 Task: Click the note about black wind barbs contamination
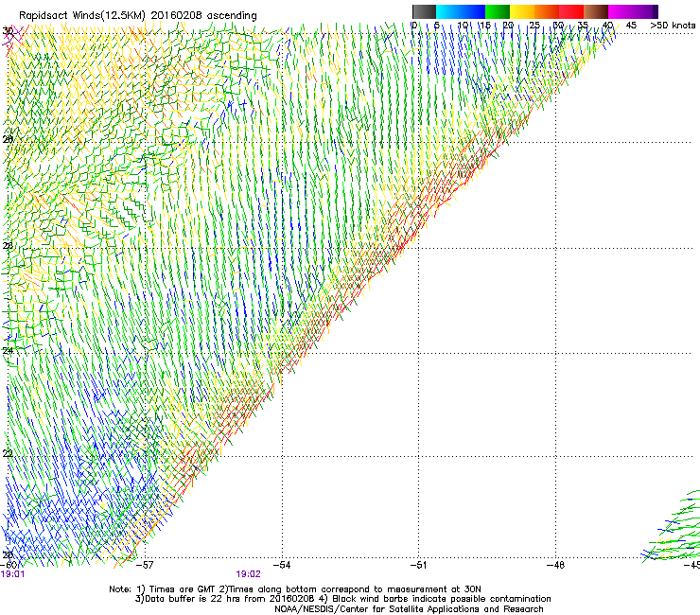435,599
